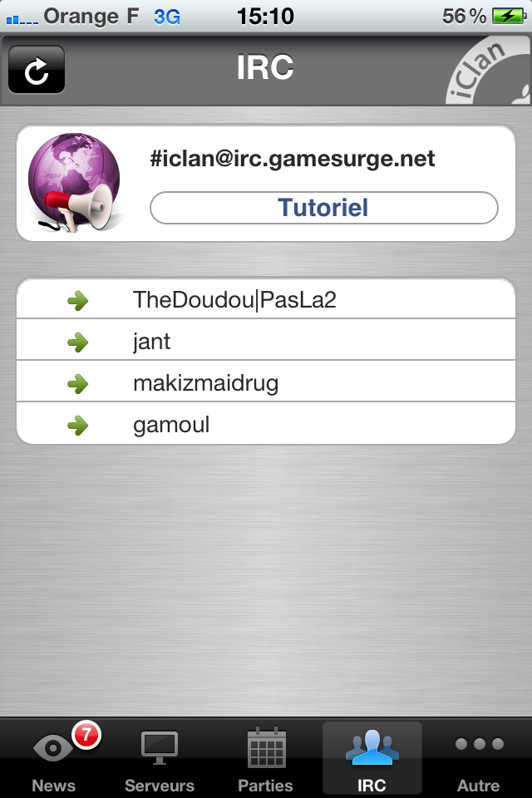This screenshot has width=532, height=798.
Task: Select user jant in the list
Action: point(266,341)
